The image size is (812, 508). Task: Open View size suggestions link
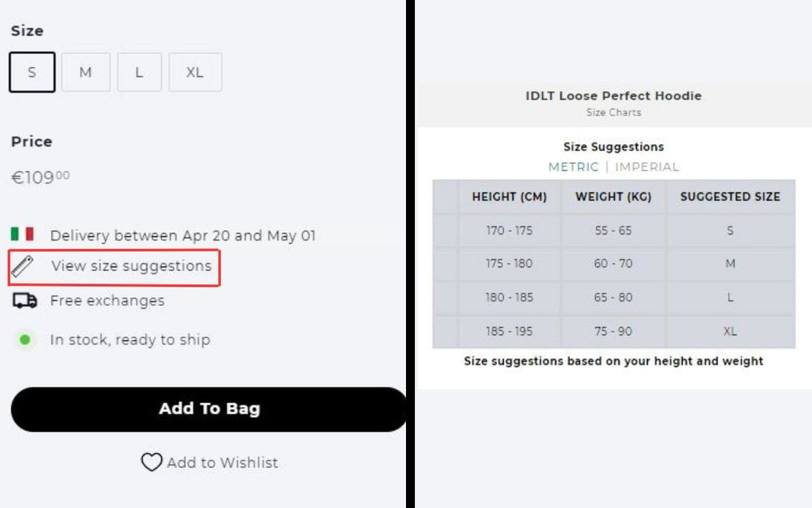pos(131,266)
